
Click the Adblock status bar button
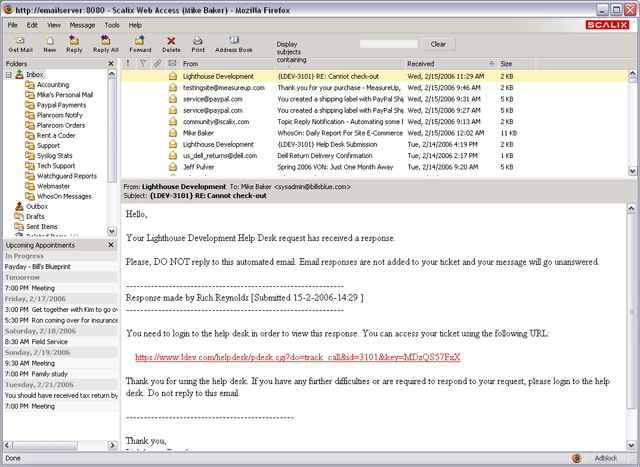[606, 458]
